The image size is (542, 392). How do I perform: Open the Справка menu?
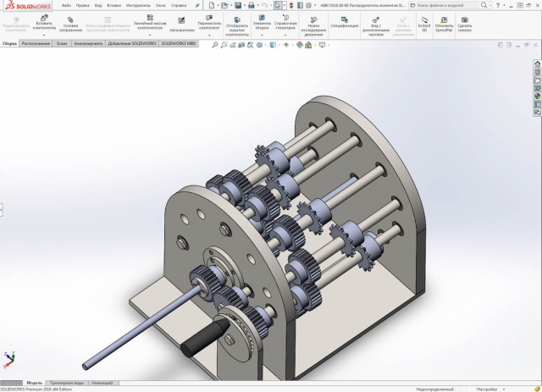pyautogui.click(x=179, y=6)
